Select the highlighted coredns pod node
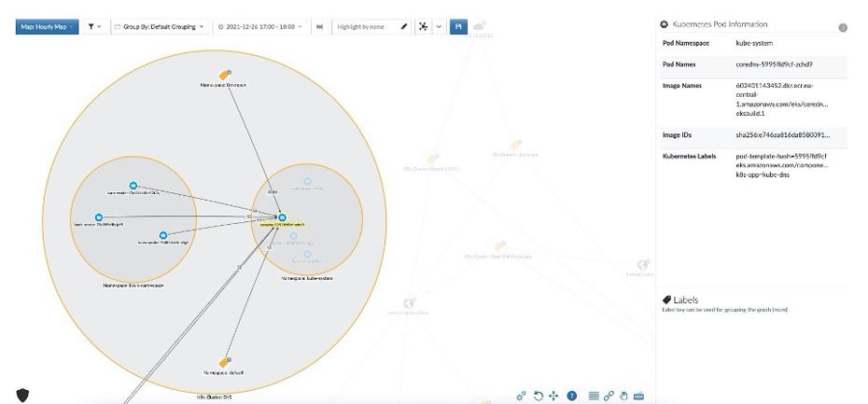The image size is (868, 404). (281, 217)
